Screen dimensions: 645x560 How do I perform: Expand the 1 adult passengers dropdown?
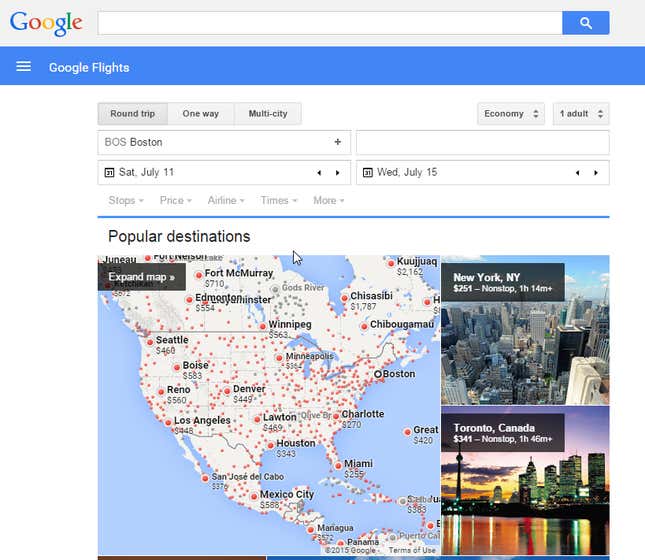pos(580,114)
